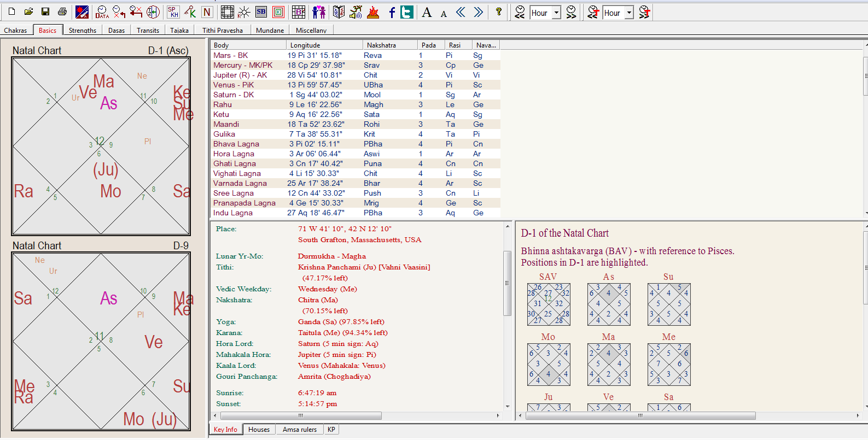Click the Twitter bird icon
The width and height of the screenshot is (868, 440).
coord(407,12)
